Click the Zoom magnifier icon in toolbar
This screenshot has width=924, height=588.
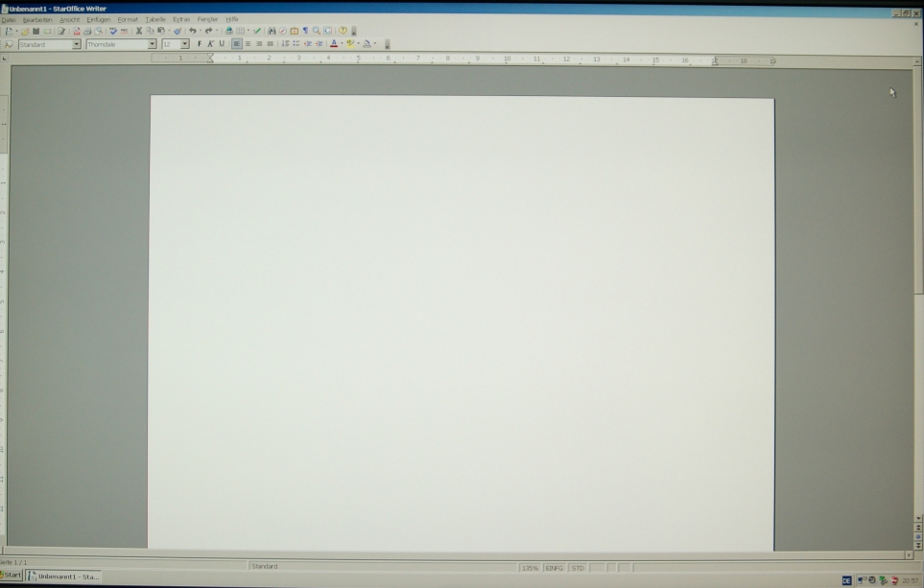[x=317, y=32]
